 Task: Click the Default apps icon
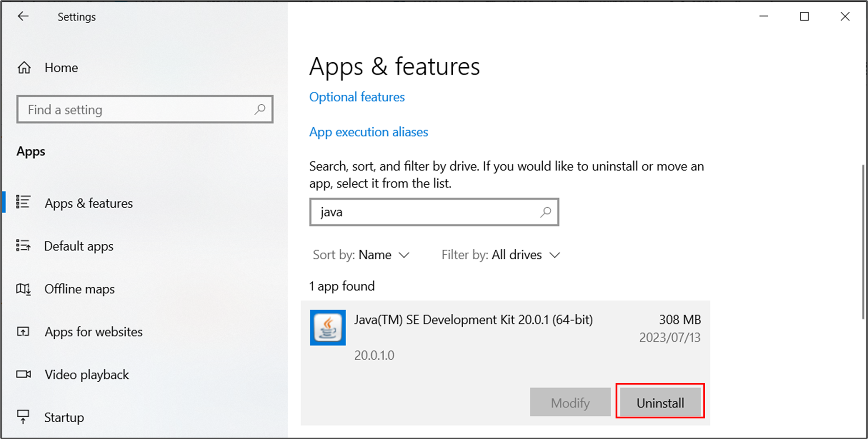coord(23,246)
